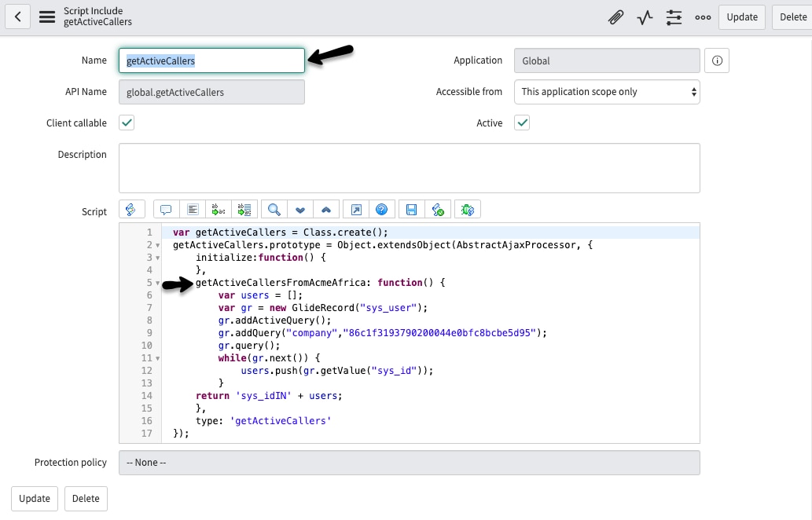
Task: Run syntax check on the script
Action: tap(438, 209)
